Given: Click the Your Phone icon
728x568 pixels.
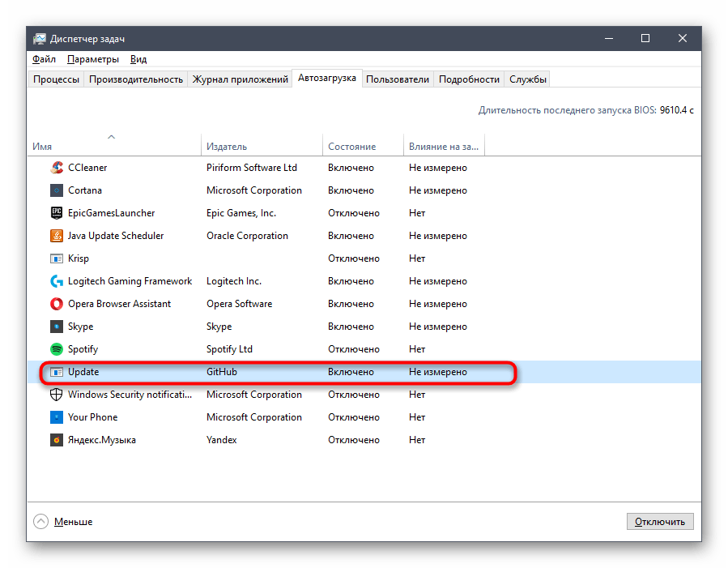Looking at the screenshot, I should pyautogui.click(x=56, y=417).
